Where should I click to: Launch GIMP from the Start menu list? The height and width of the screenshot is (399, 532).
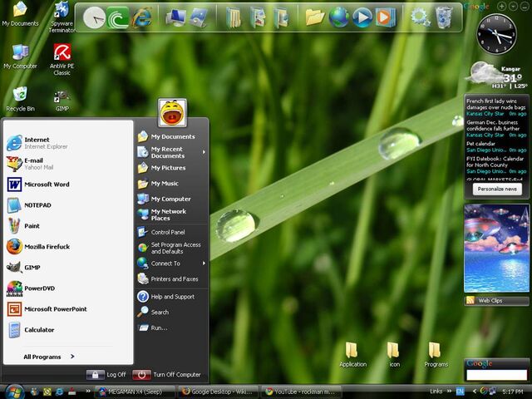click(x=68, y=268)
